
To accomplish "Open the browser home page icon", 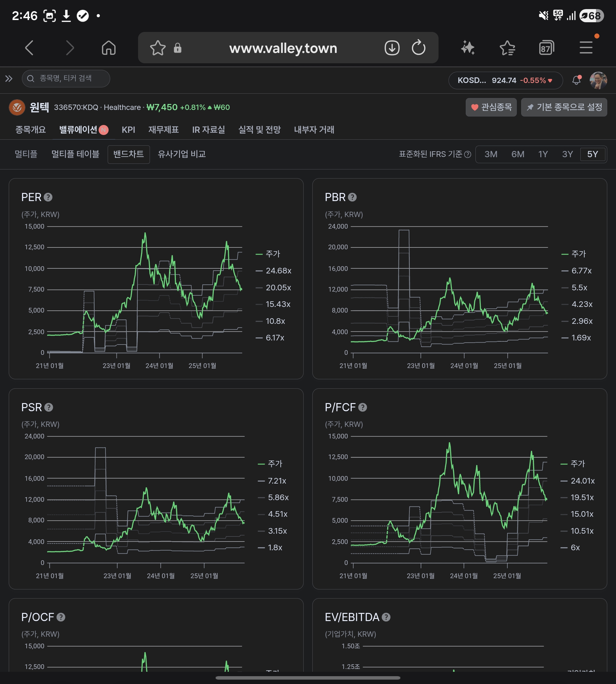I will point(109,48).
